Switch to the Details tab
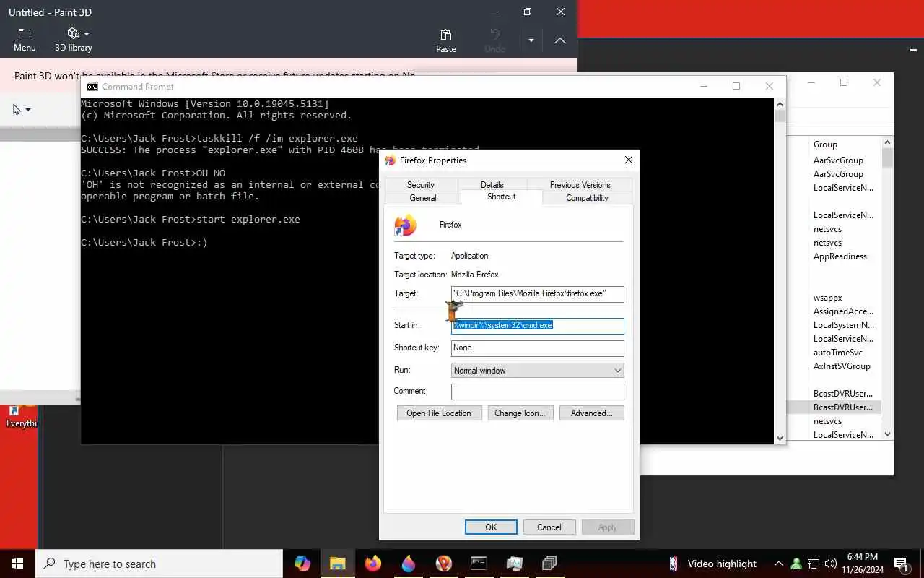 point(492,184)
